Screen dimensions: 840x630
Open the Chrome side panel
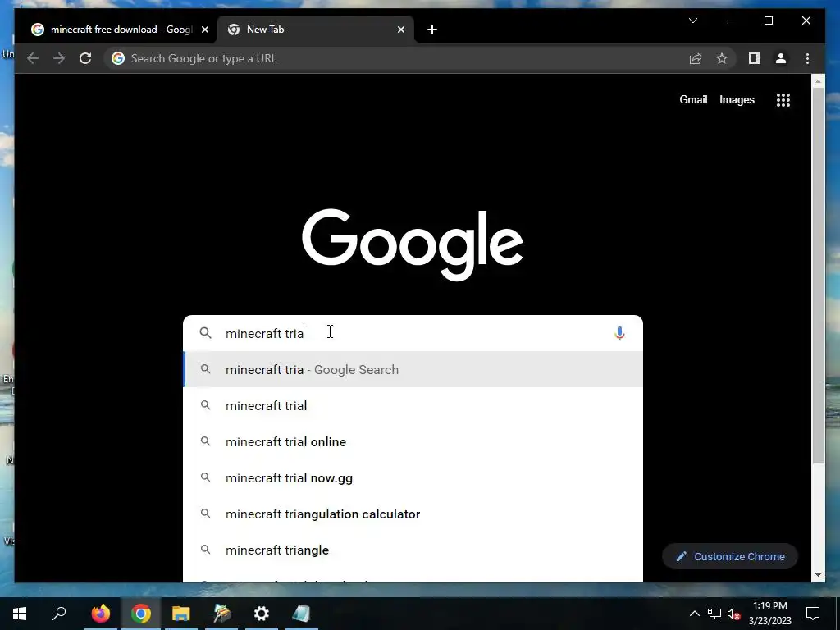tap(755, 58)
